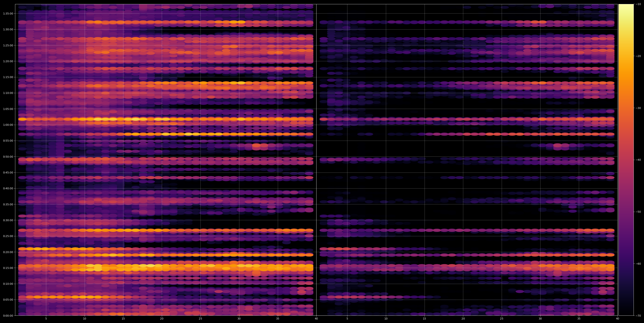Select the −60 colorbar tick label
Image resolution: width=644 pixels, height=323 pixels.
point(638,264)
